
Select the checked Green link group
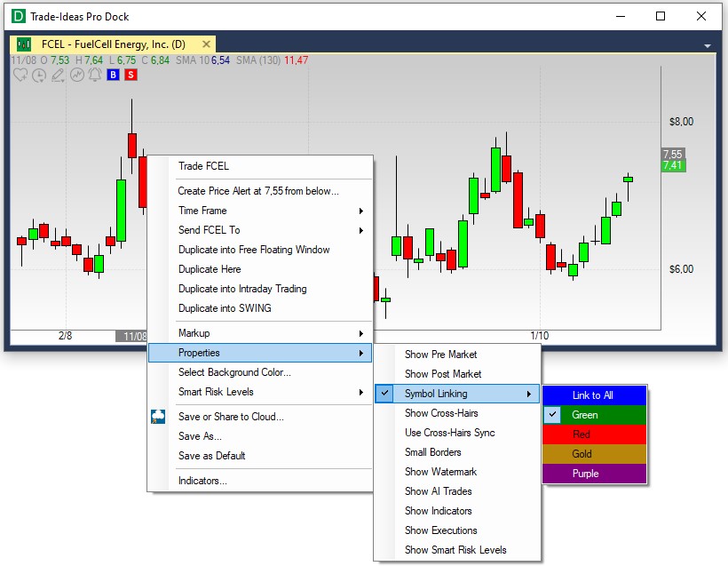(594, 415)
